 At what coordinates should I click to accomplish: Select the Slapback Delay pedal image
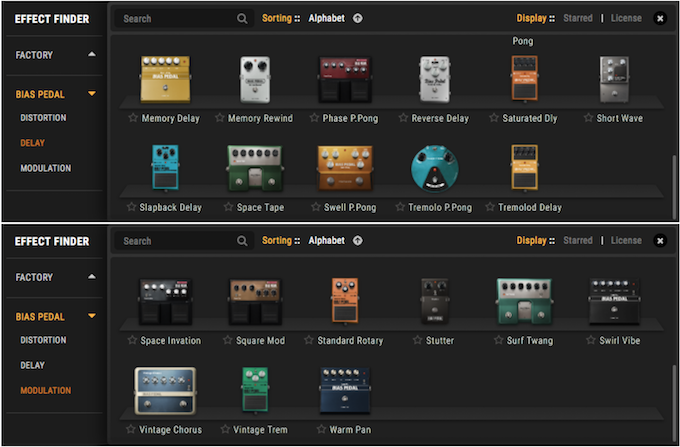click(165, 167)
